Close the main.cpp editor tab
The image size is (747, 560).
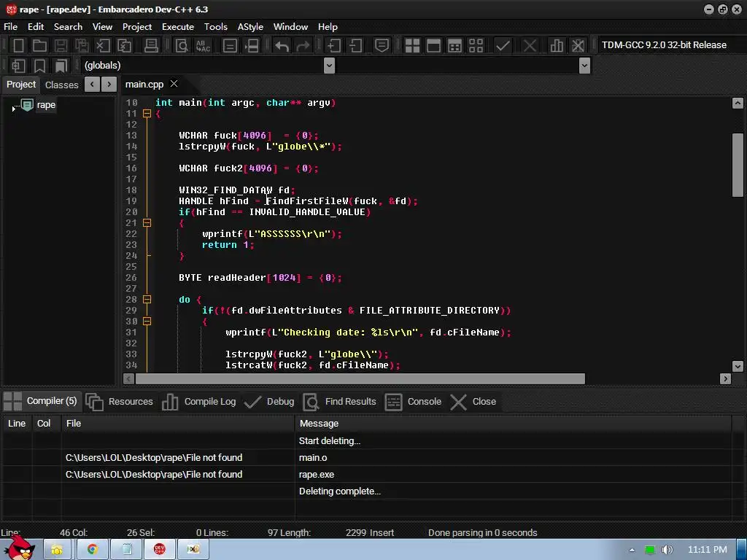coord(174,84)
